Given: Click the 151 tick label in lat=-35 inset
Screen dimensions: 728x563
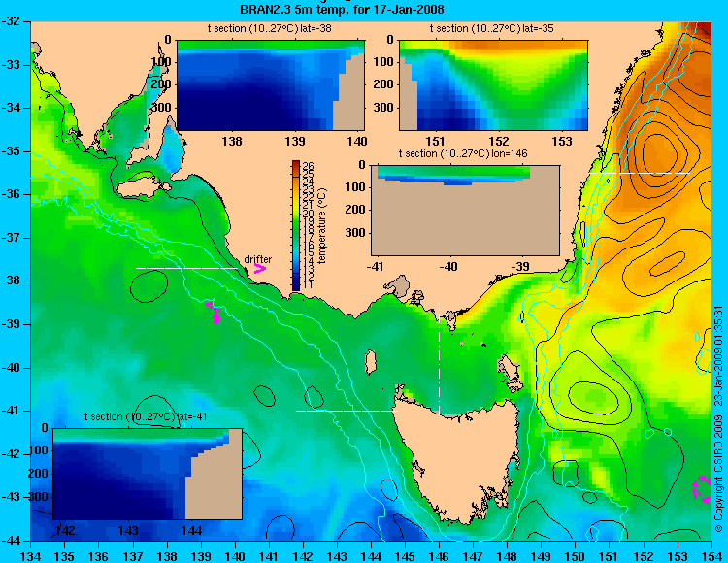Looking at the screenshot, I should 435,141.
